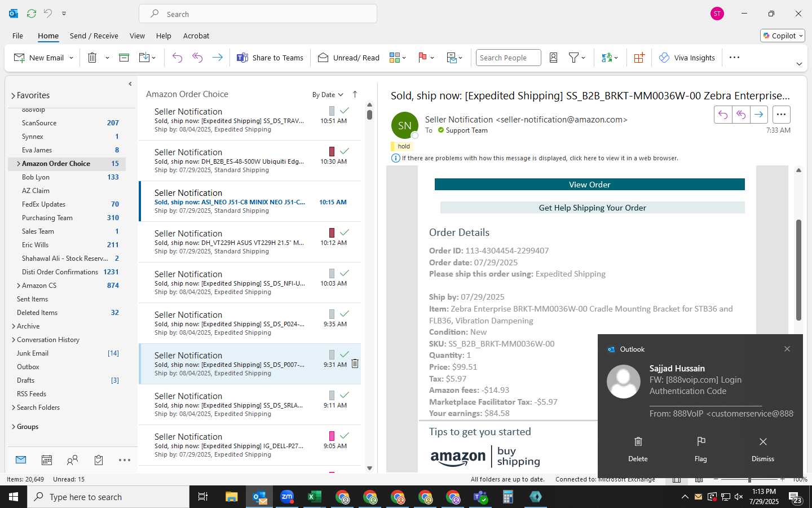Toggle complete checkmark on 9:05 AM message
This screenshot has height=508, width=812.
point(345,436)
